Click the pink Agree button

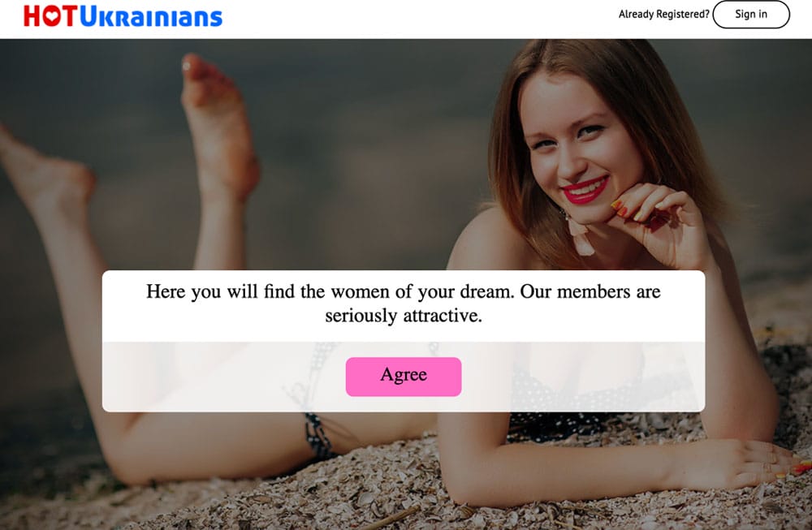(x=404, y=377)
